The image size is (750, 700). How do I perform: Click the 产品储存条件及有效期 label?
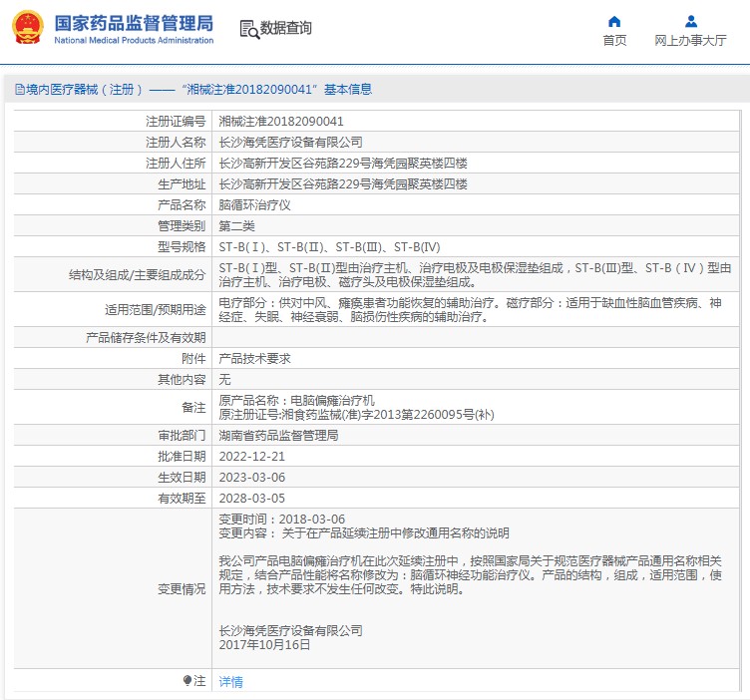point(146,338)
